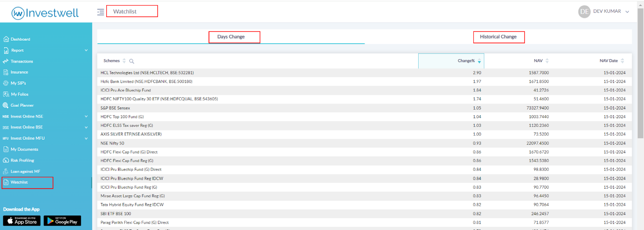
Task: Click the My SIP's sidebar icon
Action: [x=6, y=83]
